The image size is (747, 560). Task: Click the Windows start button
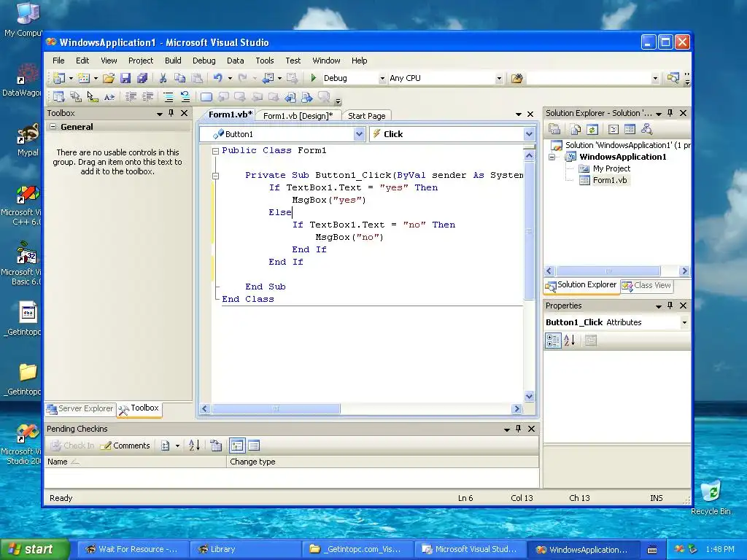(34, 549)
